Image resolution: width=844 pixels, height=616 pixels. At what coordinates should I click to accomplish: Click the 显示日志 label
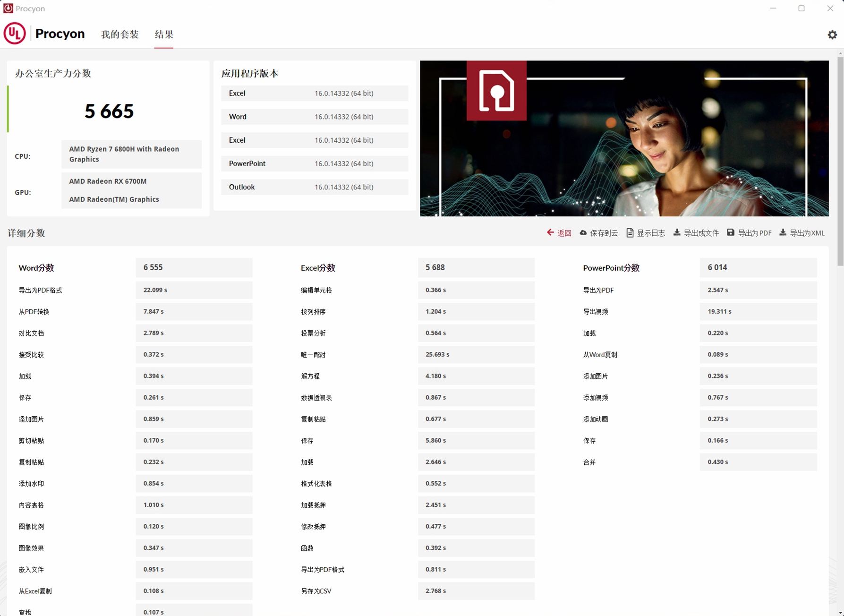(x=651, y=232)
